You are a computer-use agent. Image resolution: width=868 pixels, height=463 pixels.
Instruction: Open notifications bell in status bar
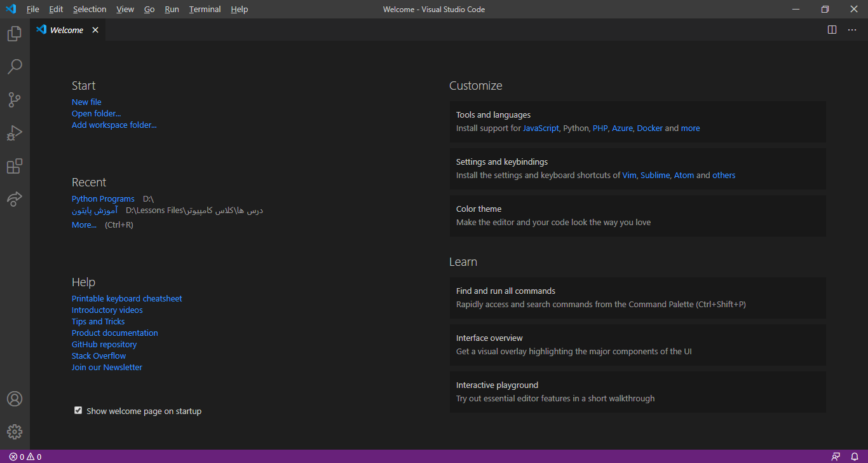(x=855, y=457)
